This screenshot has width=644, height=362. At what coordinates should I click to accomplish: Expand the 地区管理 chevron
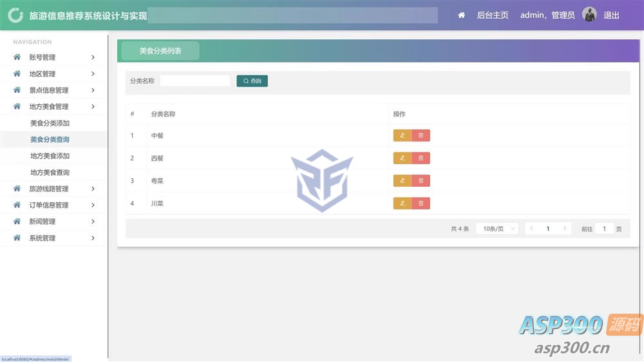coord(93,73)
